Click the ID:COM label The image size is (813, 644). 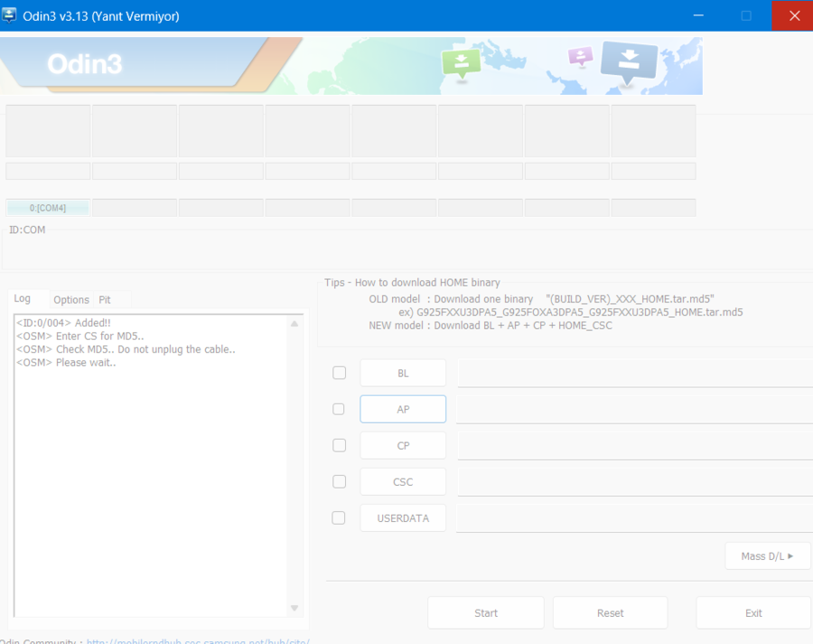(x=27, y=229)
